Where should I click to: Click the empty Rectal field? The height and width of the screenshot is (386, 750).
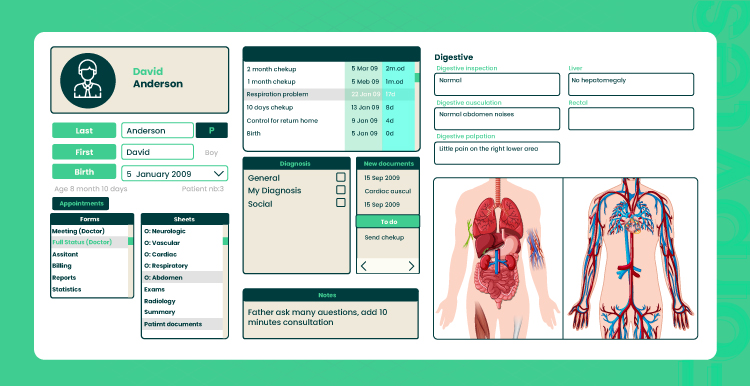631,119
